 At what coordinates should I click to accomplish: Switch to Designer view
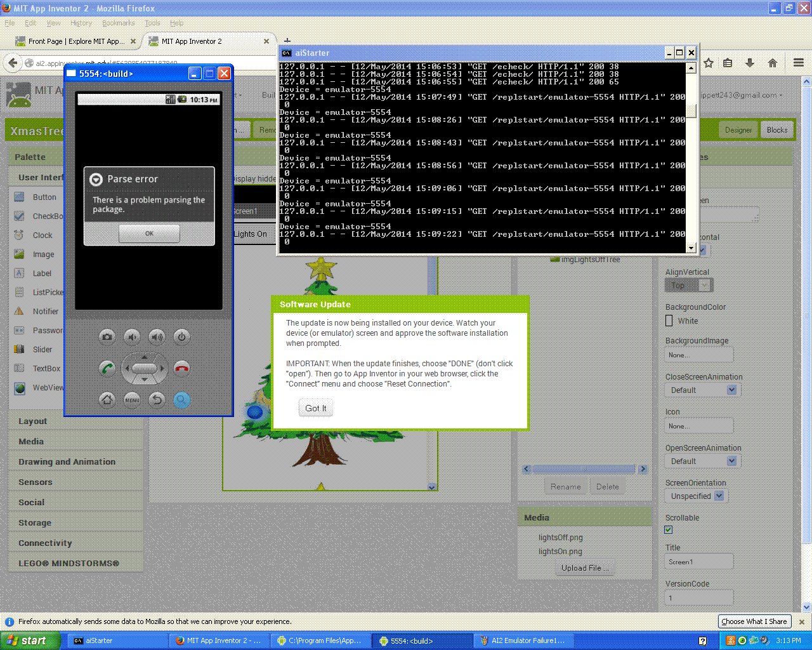(x=738, y=130)
